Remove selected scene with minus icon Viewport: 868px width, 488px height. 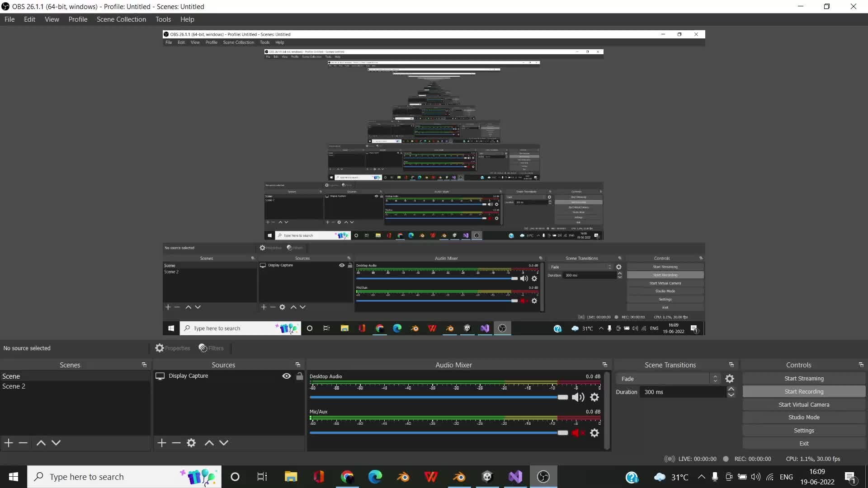click(x=23, y=443)
